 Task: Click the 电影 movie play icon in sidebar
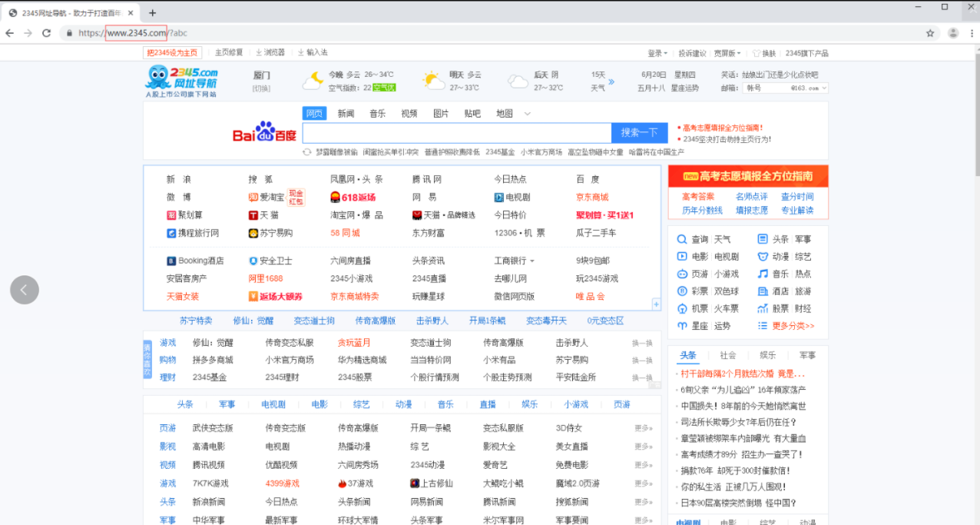click(683, 257)
